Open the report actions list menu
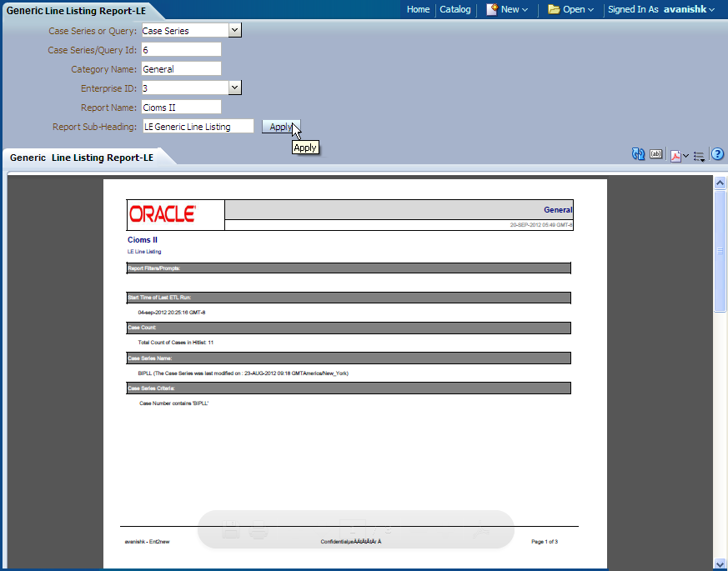The image size is (728, 571). pos(699,156)
